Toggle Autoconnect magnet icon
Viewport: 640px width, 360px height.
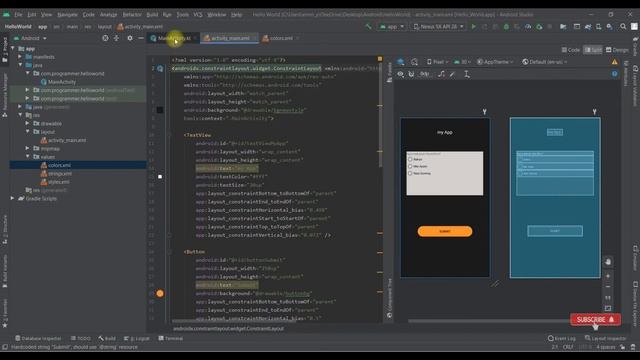point(411,74)
